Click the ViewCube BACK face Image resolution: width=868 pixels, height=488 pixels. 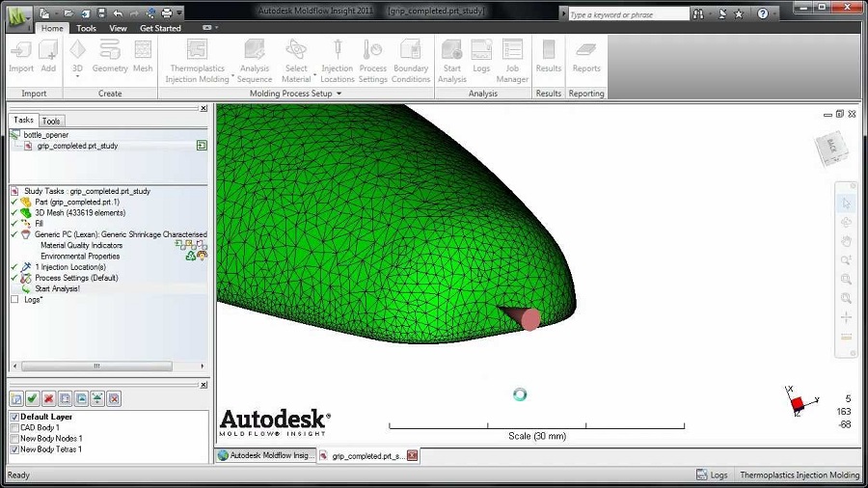coord(831,147)
